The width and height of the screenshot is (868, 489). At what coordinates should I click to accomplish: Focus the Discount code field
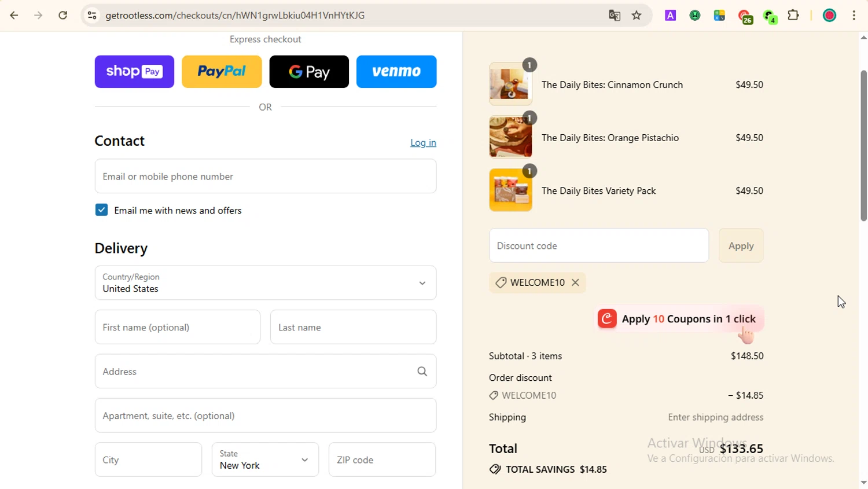(x=599, y=246)
